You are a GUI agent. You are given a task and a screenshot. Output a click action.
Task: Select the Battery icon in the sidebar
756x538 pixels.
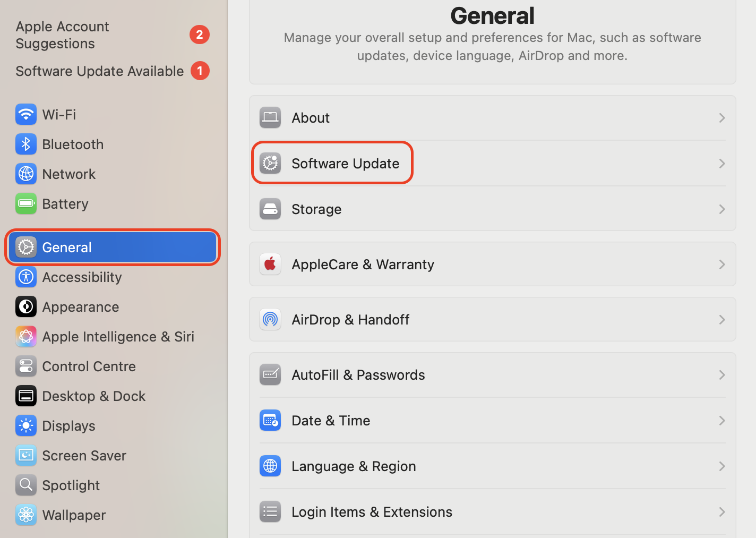coord(26,203)
